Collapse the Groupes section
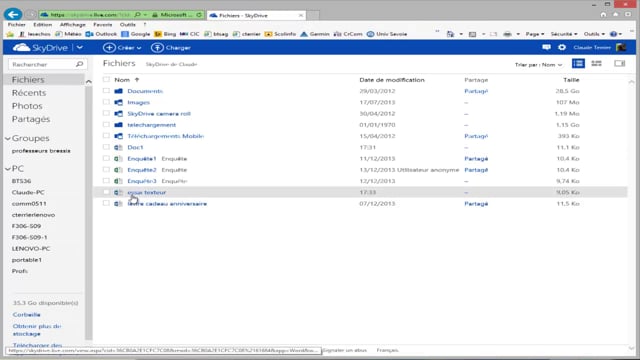This screenshot has width=640, height=360. tap(8, 138)
